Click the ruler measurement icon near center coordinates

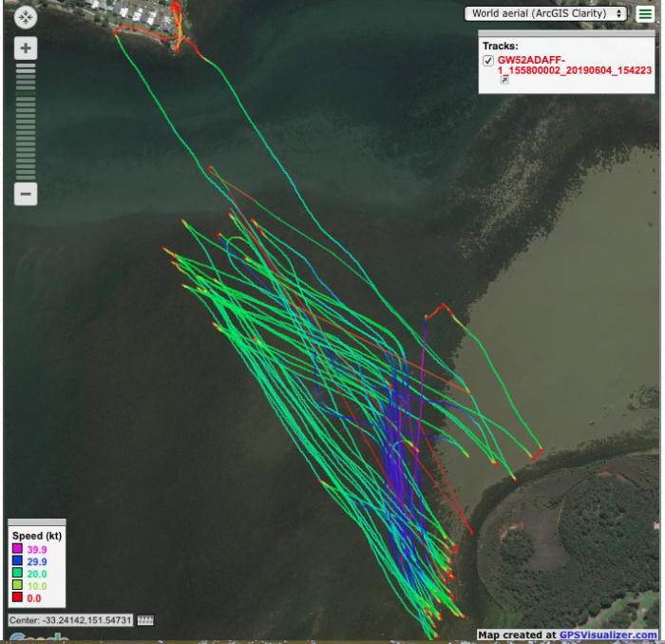tap(145, 620)
